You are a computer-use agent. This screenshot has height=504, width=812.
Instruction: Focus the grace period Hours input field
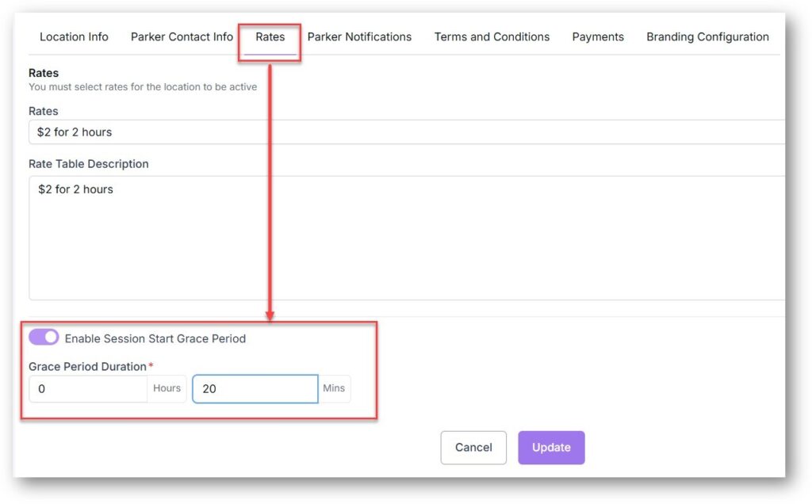(x=88, y=388)
